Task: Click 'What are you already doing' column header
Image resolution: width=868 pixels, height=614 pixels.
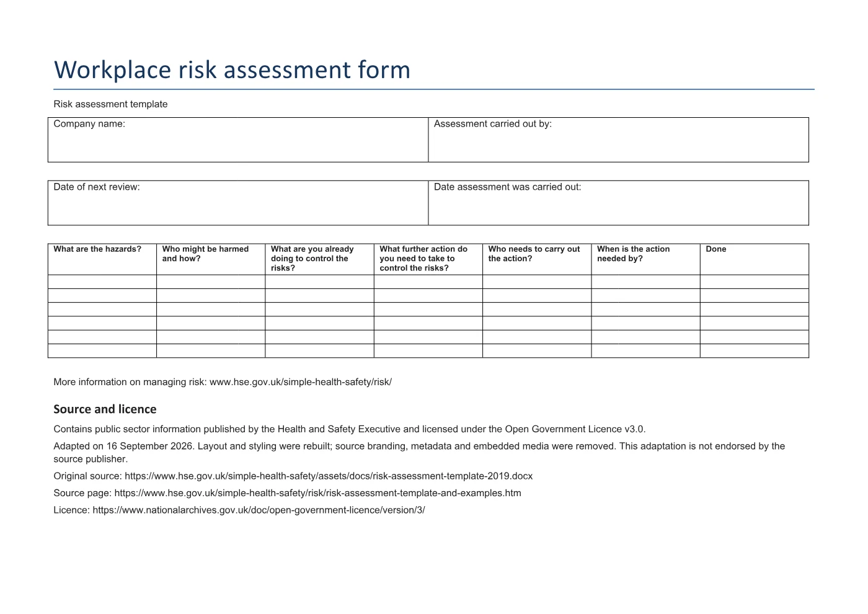Action: 319,259
